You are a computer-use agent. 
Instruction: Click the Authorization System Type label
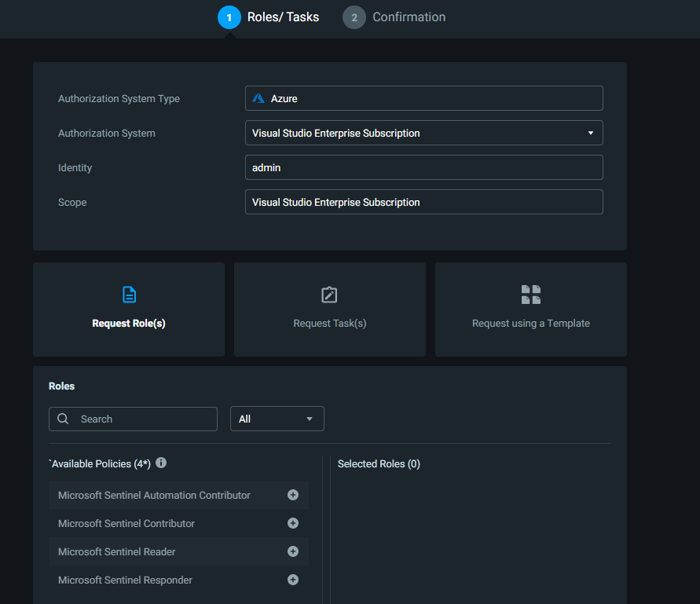click(x=119, y=99)
